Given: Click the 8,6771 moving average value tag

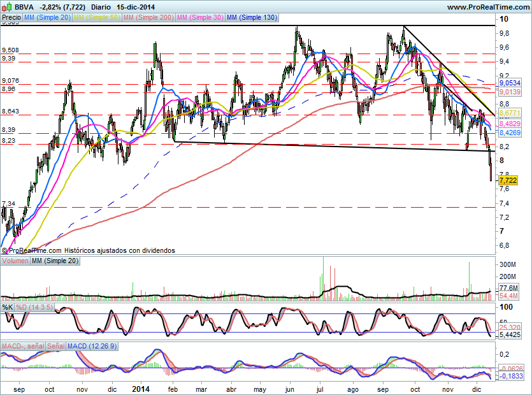Looking at the screenshot, I should [x=510, y=113].
